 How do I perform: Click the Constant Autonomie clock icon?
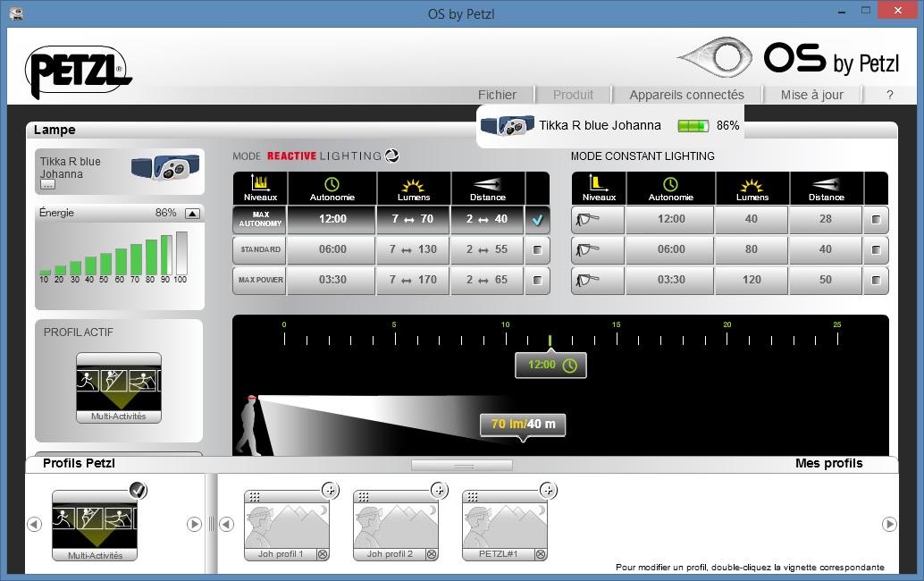[x=670, y=184]
